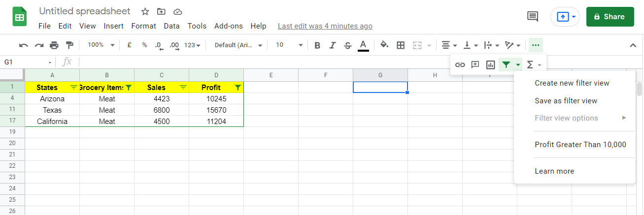Open the Data menu
644x215 pixels.
pyautogui.click(x=171, y=26)
